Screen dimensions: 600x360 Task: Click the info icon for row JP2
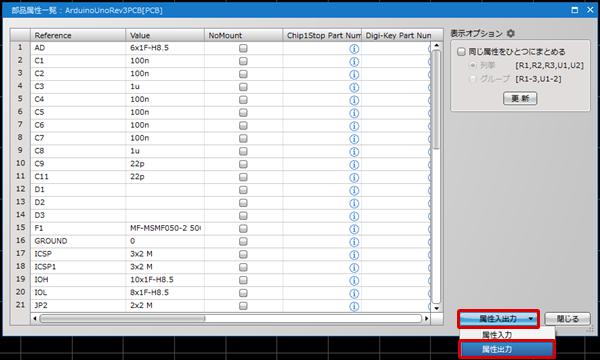(354, 306)
